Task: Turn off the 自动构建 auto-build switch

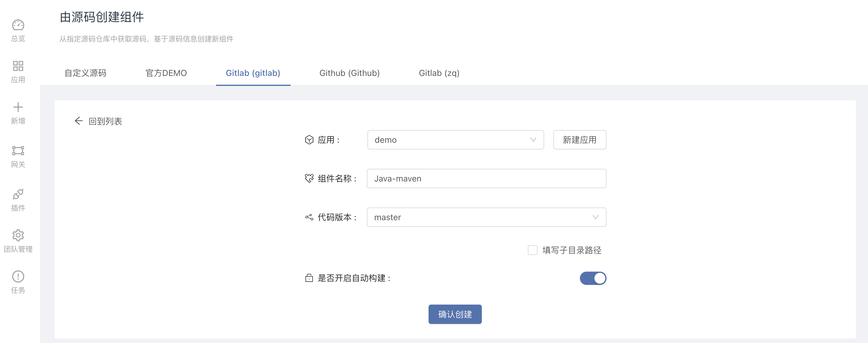Action: click(593, 278)
